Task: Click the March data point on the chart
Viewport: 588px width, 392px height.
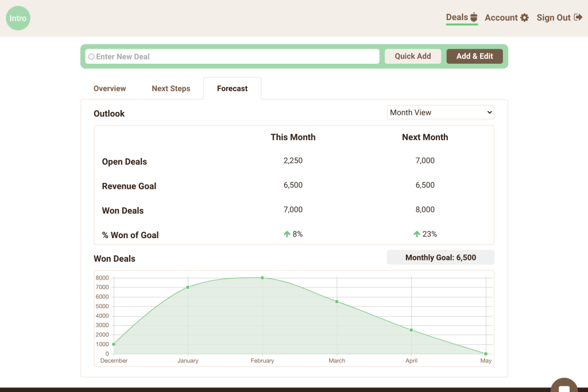Action: click(x=336, y=302)
